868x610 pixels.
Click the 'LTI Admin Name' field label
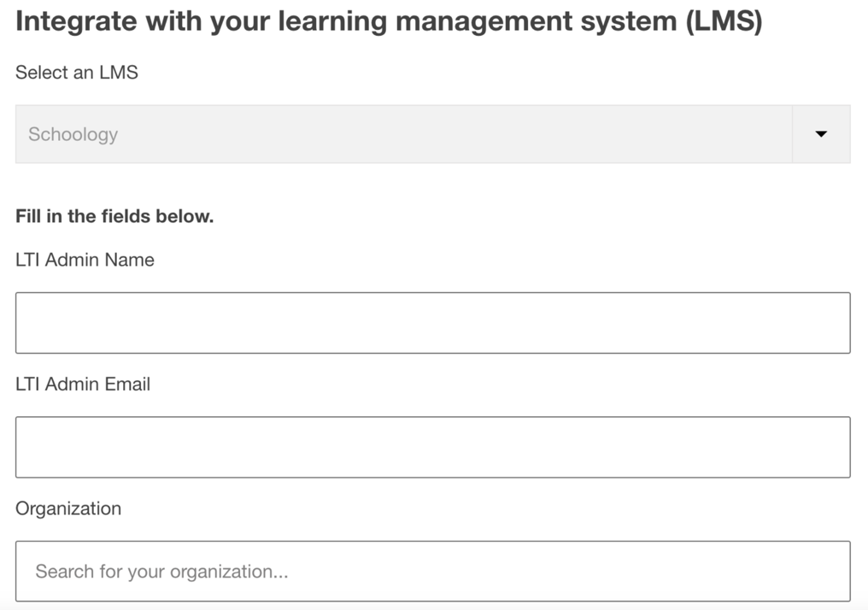point(84,260)
